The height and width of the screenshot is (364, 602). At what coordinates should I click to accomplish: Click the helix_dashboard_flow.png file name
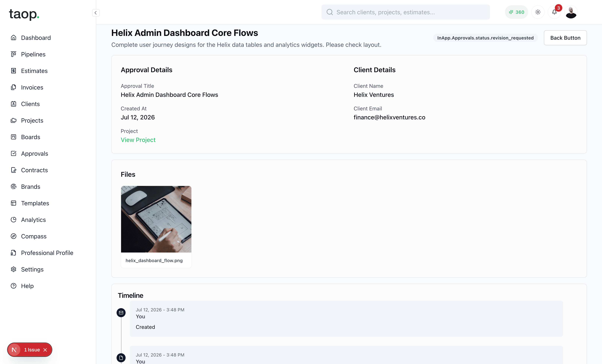[x=154, y=260]
